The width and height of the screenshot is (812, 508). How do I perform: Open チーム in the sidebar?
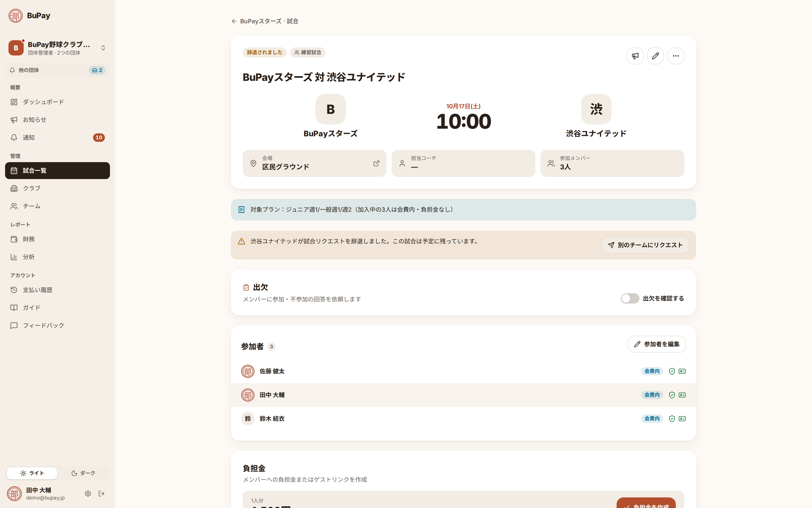[57, 206]
